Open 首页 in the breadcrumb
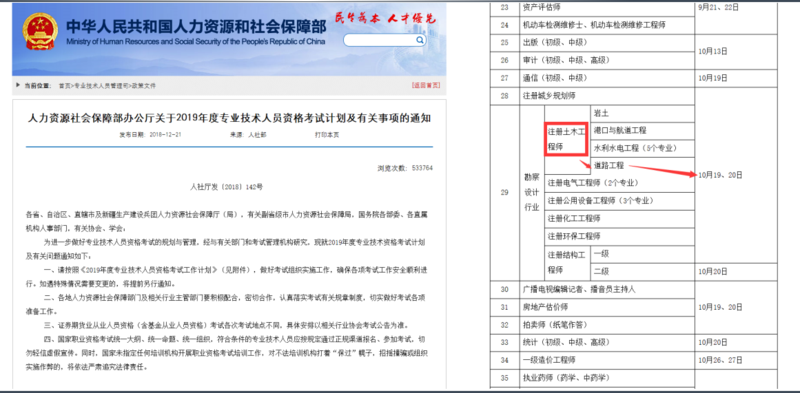This screenshot has height=393, width=800. click(x=64, y=86)
